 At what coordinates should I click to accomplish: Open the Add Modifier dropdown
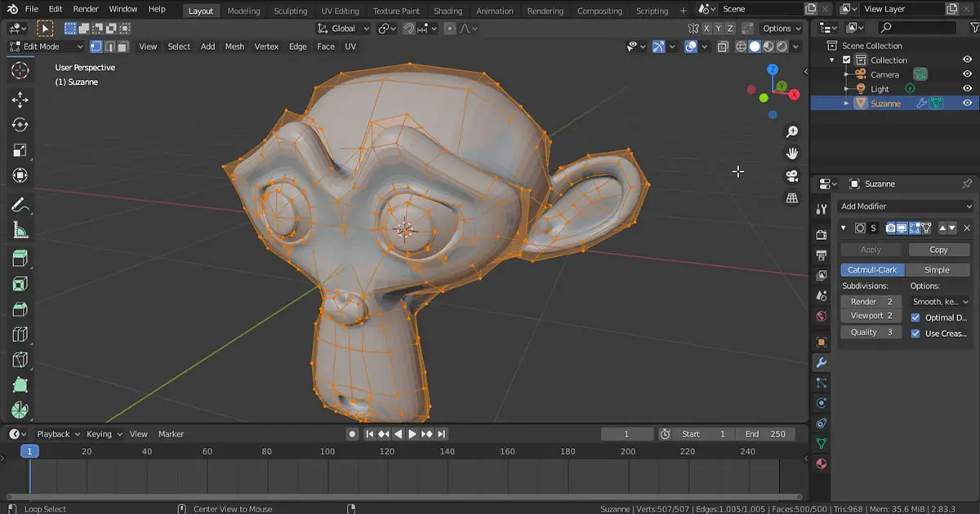point(905,206)
